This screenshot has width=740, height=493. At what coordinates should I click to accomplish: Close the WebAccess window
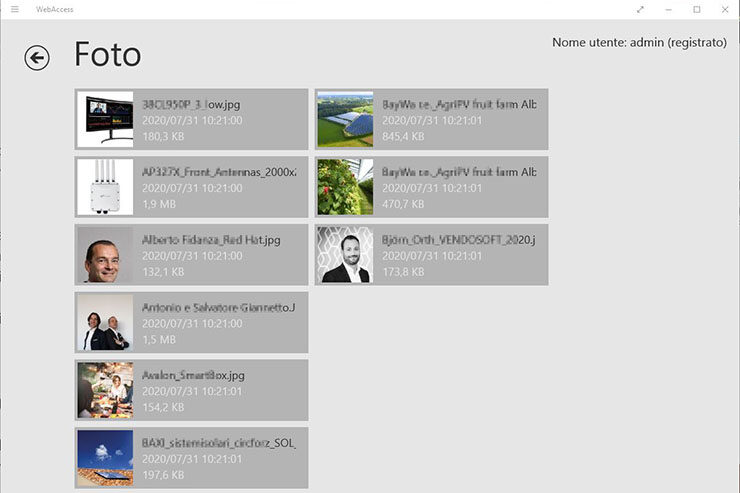(725, 9)
